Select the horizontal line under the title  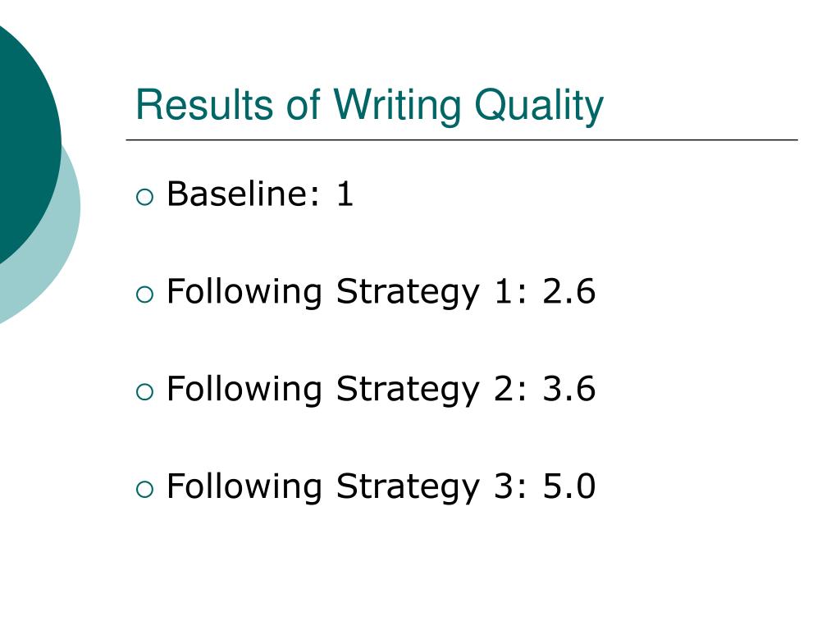click(x=462, y=139)
